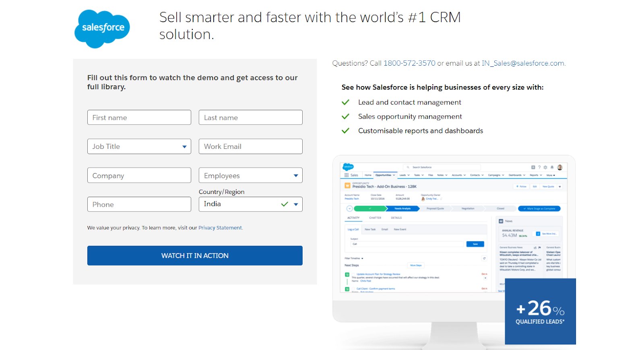Image resolution: width=644 pixels, height=350 pixels.
Task: Click "See how Salesforce is helping businesses of every size with:"
Action: (x=442, y=87)
